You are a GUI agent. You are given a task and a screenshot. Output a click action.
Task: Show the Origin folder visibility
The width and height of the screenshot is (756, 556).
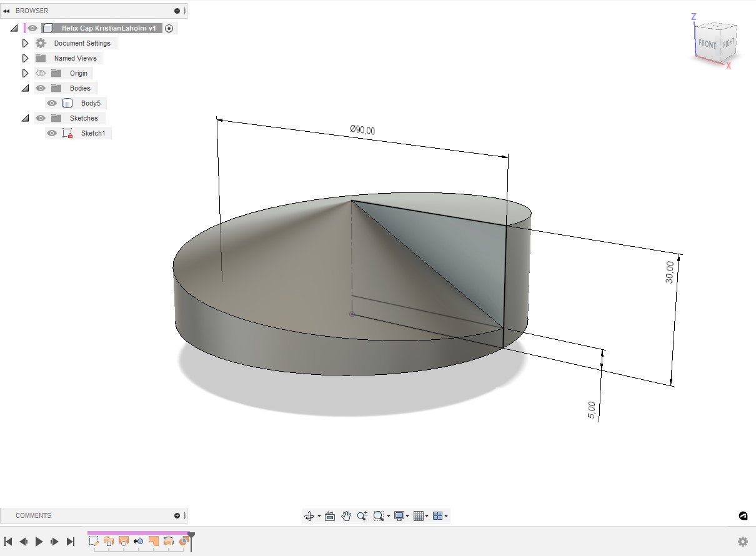[41, 72]
